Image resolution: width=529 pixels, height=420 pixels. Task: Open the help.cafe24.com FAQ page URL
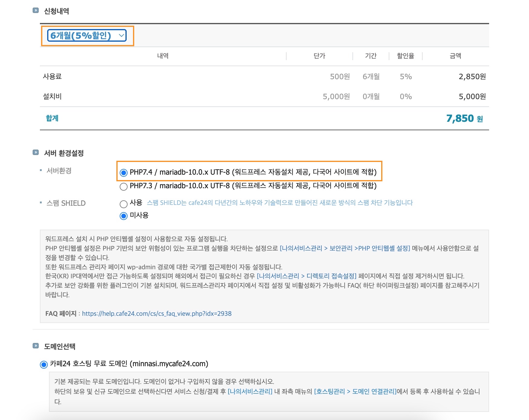tap(157, 314)
